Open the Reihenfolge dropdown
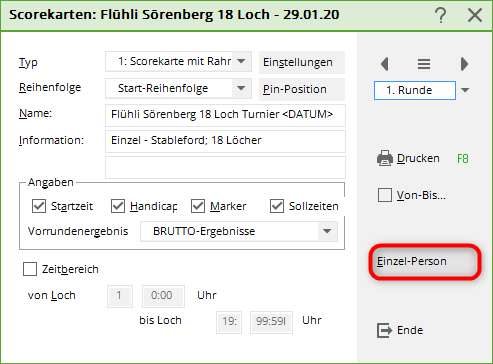The image size is (493, 364). pyautogui.click(x=241, y=88)
